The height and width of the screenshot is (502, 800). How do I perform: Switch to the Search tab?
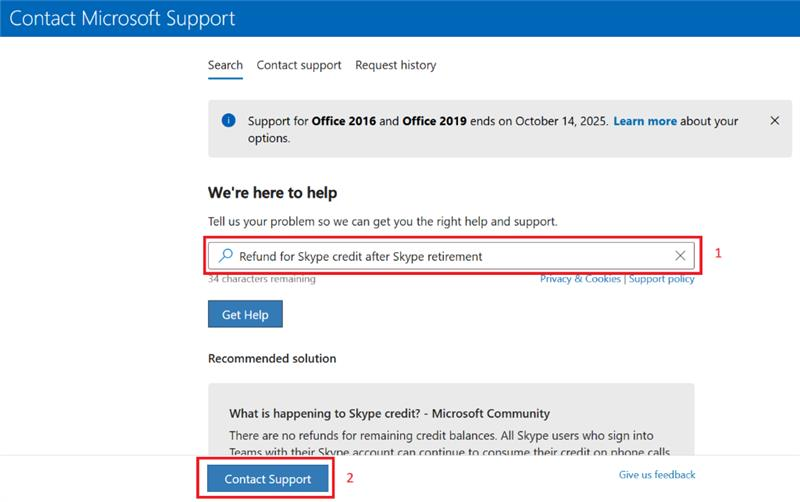[225, 65]
